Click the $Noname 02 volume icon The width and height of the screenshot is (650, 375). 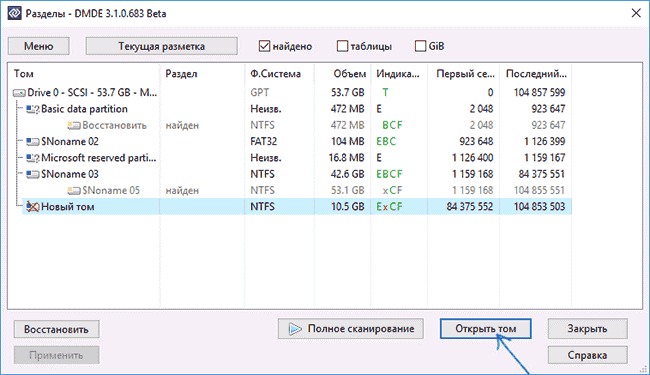point(33,142)
